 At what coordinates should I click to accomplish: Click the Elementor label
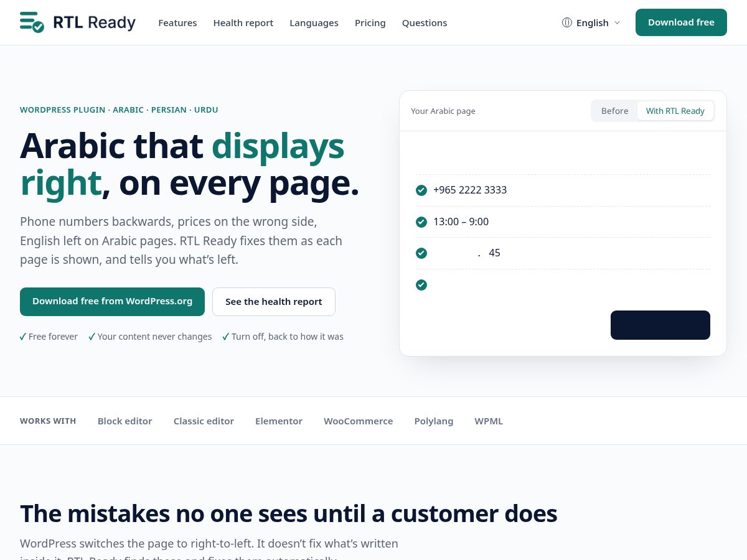(x=279, y=421)
